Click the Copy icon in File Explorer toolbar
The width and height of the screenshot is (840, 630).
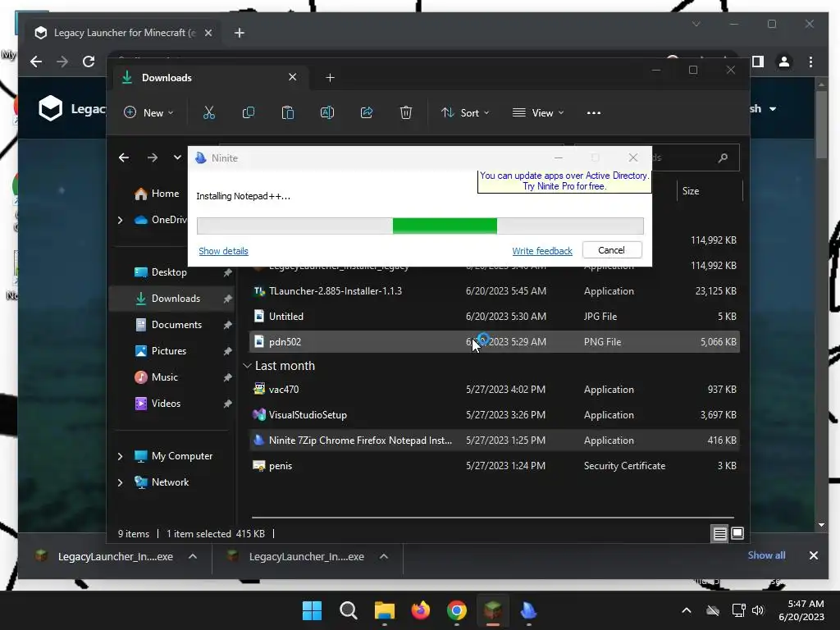(x=248, y=112)
